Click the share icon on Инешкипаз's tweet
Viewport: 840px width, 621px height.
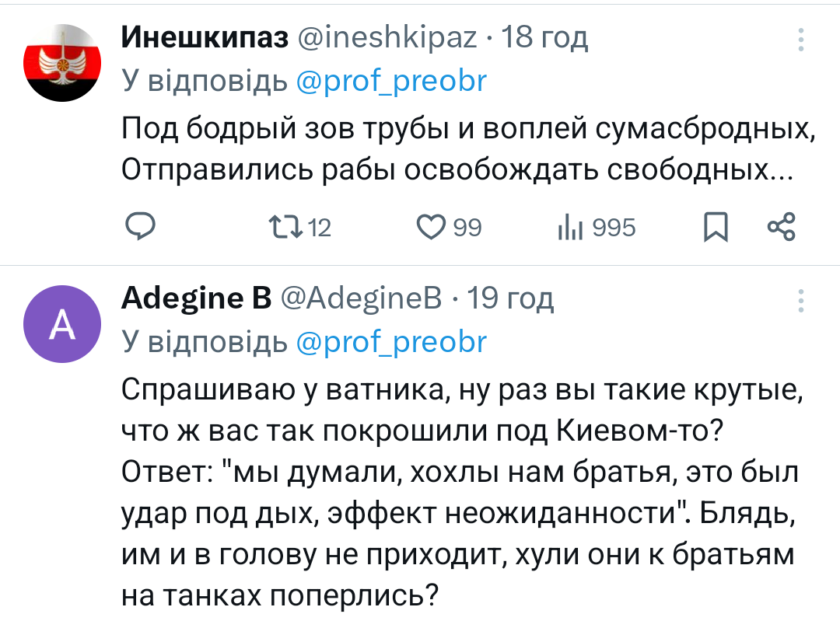pyautogui.click(x=781, y=227)
